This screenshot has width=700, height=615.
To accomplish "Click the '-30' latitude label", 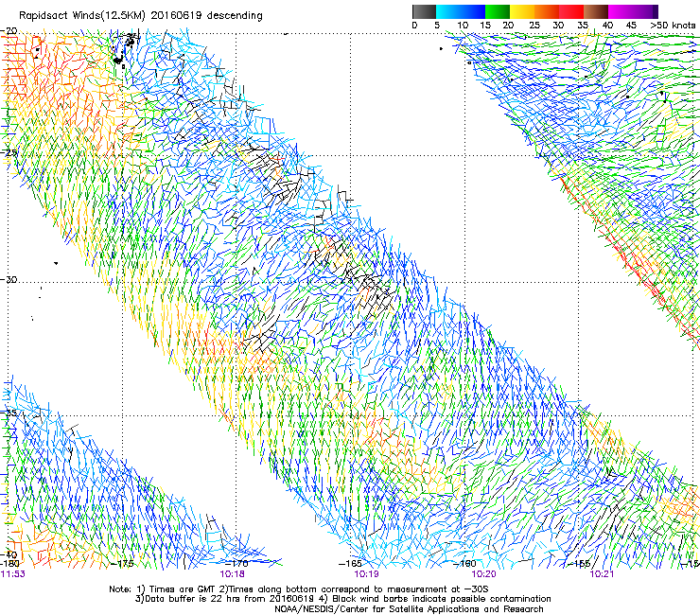I will 9,279.
